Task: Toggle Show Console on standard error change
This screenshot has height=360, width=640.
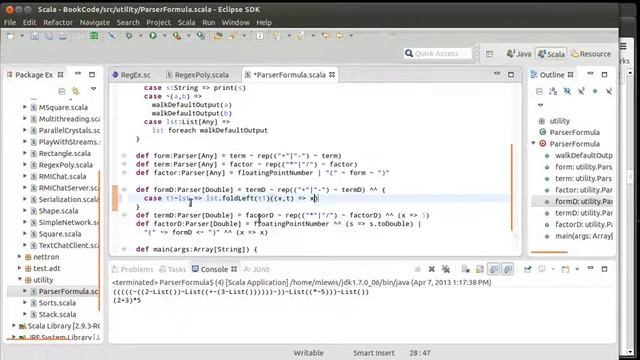Action: [508, 269]
